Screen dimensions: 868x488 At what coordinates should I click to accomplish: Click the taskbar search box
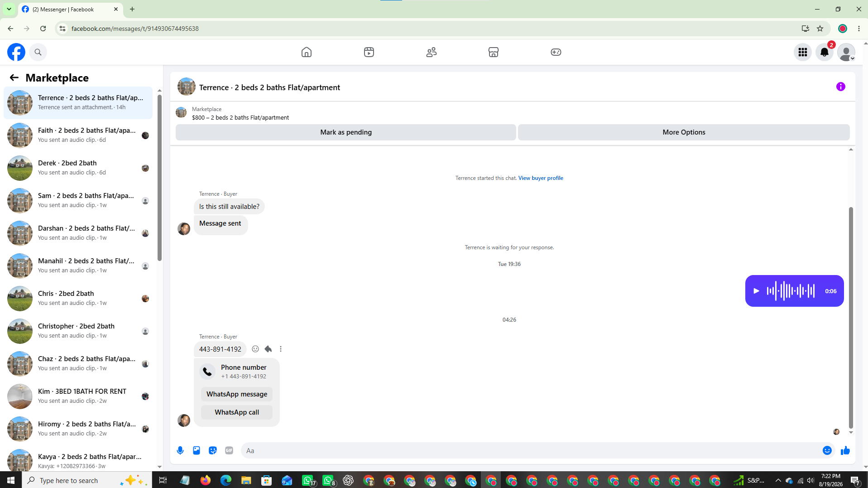point(87,480)
